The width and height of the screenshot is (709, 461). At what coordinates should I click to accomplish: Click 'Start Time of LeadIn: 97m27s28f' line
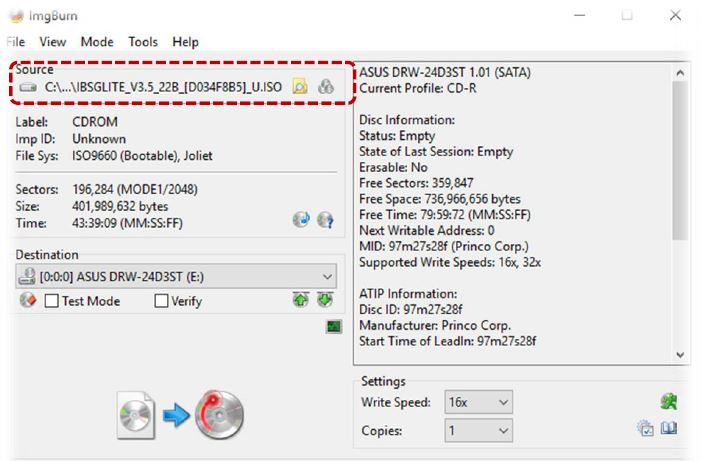[448, 341]
